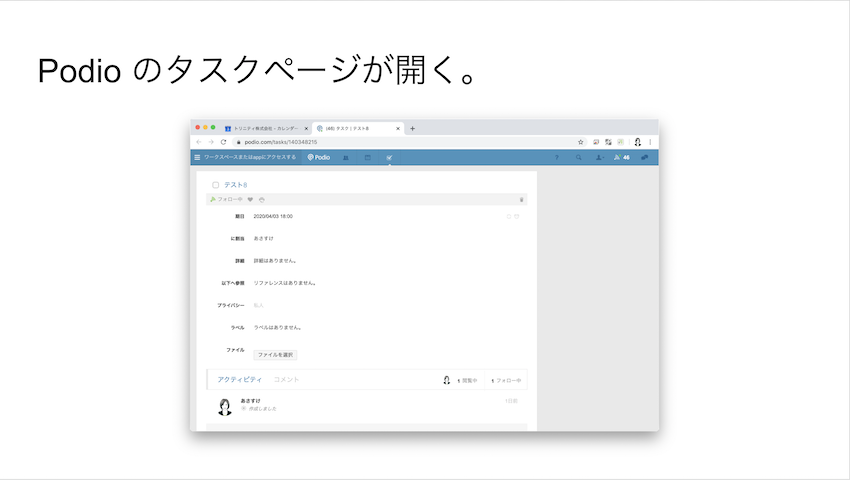The image size is (850, 480).
Task: Click the Podio help question mark icon
Action: tap(557, 157)
